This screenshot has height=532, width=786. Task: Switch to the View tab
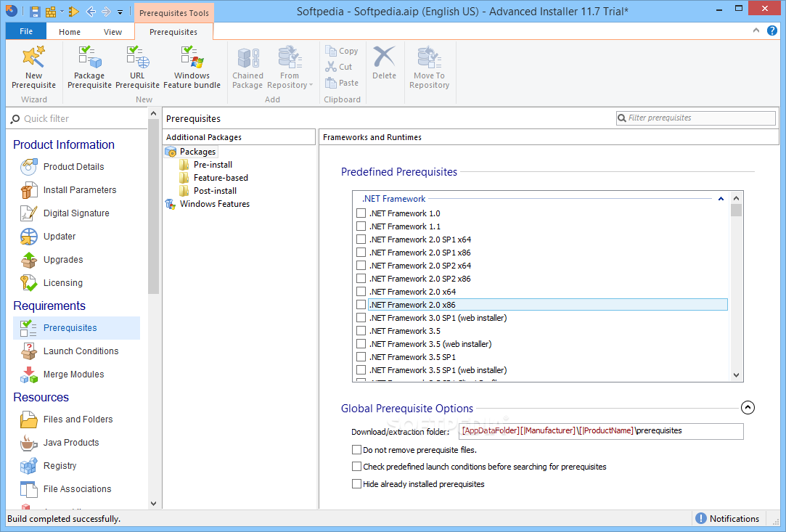(112, 32)
